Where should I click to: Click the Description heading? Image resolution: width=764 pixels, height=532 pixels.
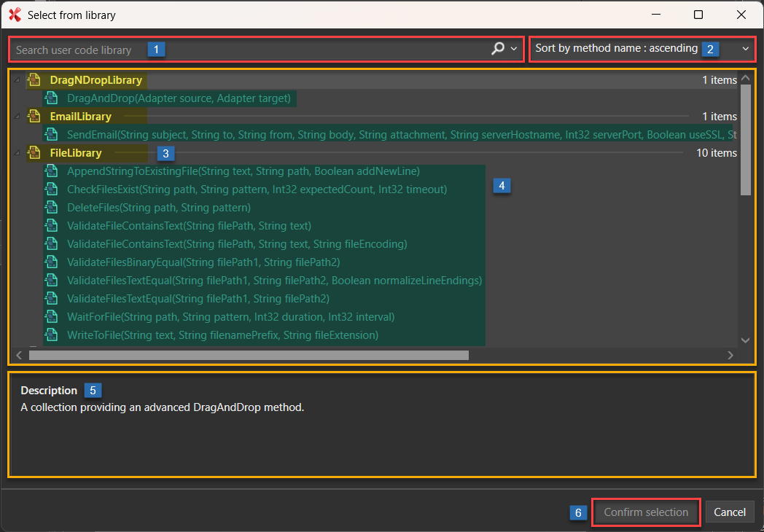coord(49,390)
